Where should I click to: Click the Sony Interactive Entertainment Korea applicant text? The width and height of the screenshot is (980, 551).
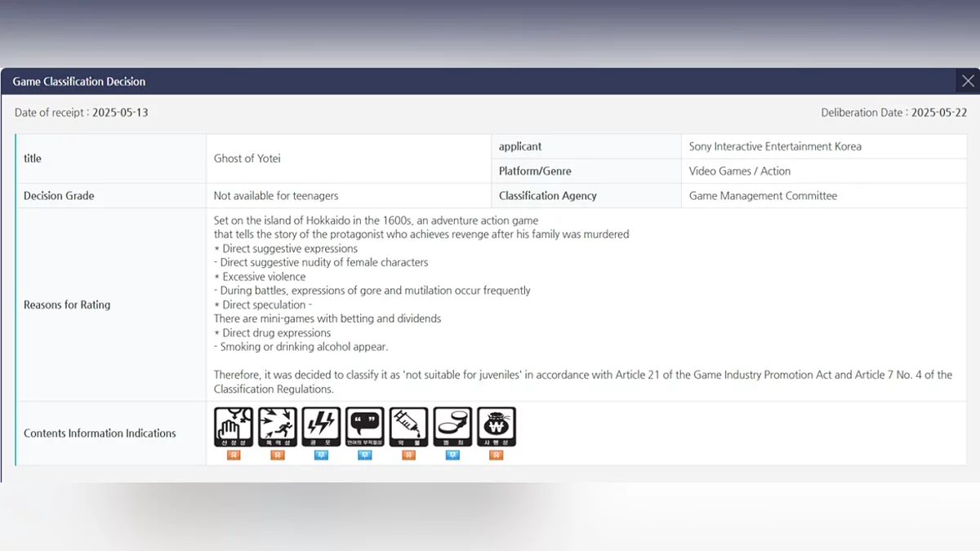[775, 147]
